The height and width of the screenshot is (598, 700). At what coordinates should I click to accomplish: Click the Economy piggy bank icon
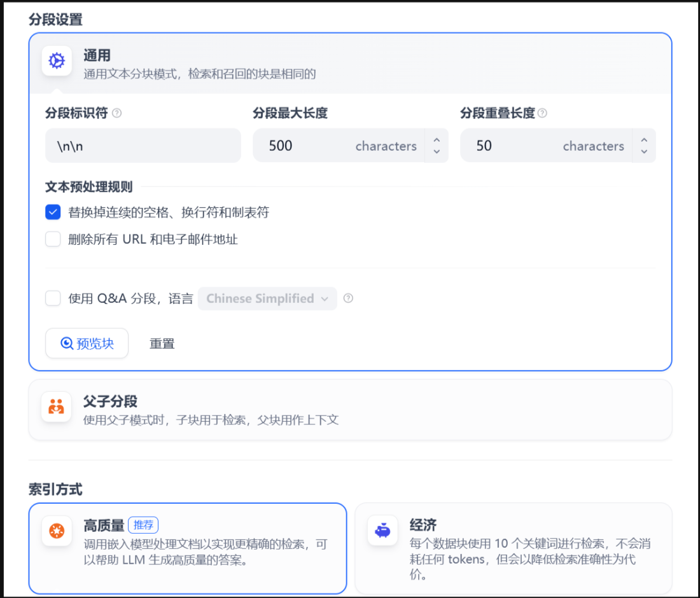coord(382,531)
